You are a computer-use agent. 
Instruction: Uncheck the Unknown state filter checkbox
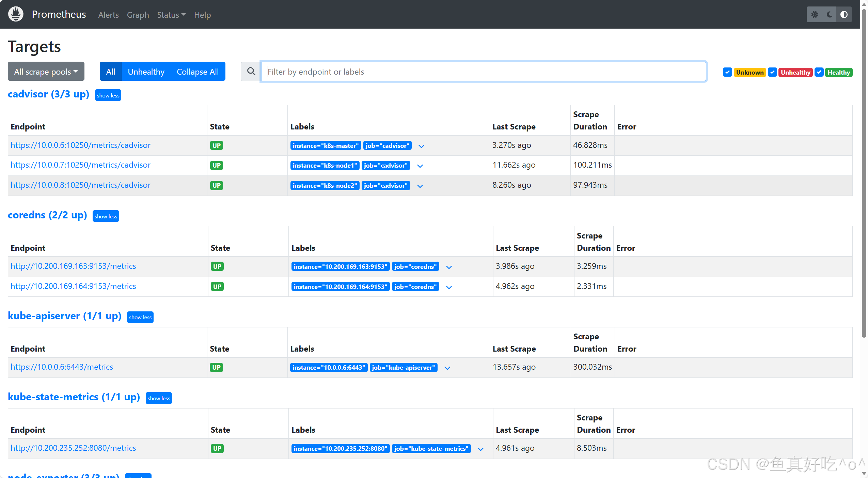727,72
